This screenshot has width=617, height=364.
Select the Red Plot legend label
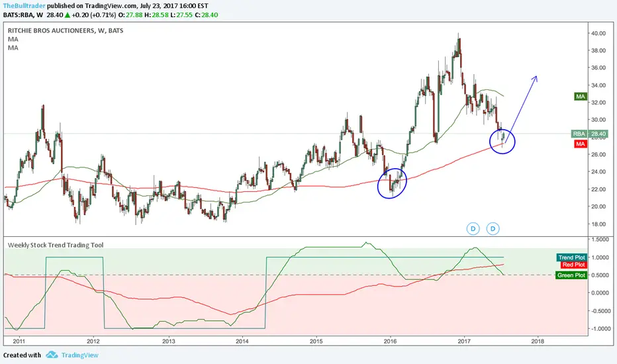point(574,265)
